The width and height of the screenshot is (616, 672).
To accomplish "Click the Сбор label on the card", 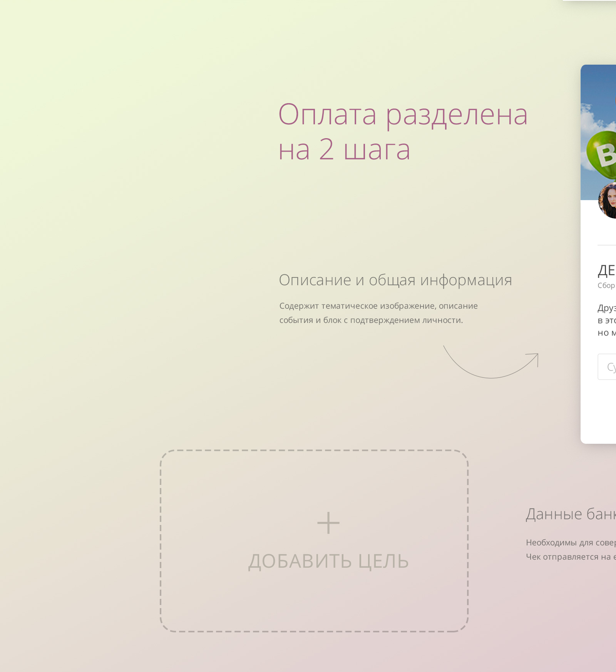I will point(606,286).
